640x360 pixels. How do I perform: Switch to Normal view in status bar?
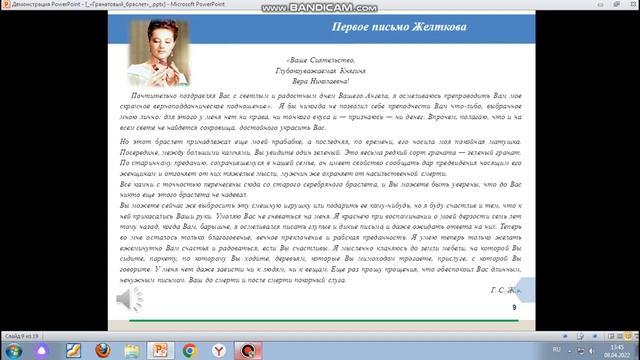(611, 336)
